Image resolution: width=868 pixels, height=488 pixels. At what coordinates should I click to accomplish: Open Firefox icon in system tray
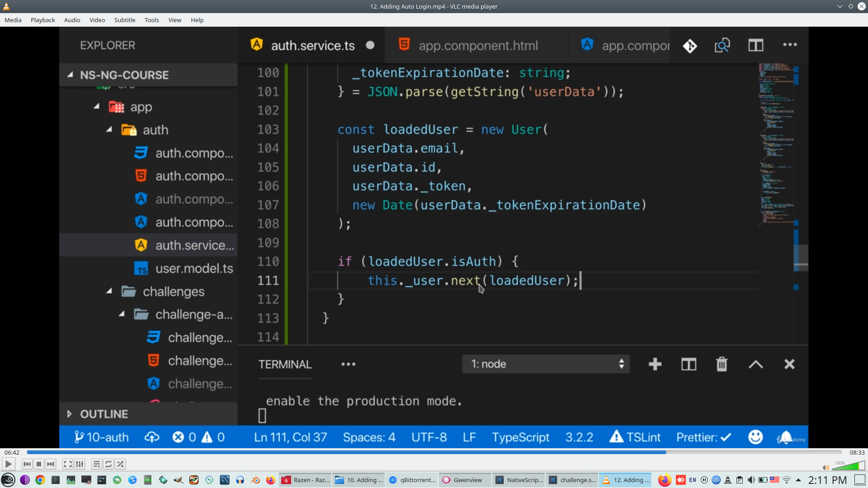[x=664, y=480]
